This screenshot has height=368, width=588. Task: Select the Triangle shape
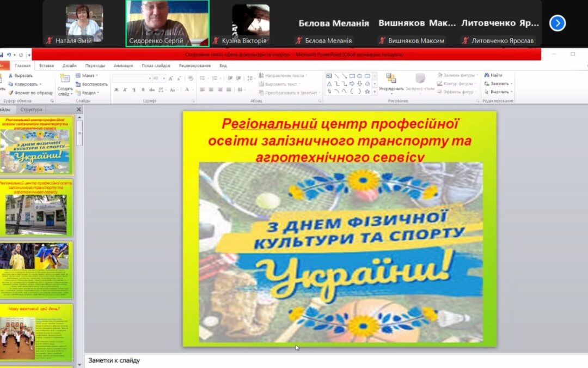pyautogui.click(x=329, y=84)
